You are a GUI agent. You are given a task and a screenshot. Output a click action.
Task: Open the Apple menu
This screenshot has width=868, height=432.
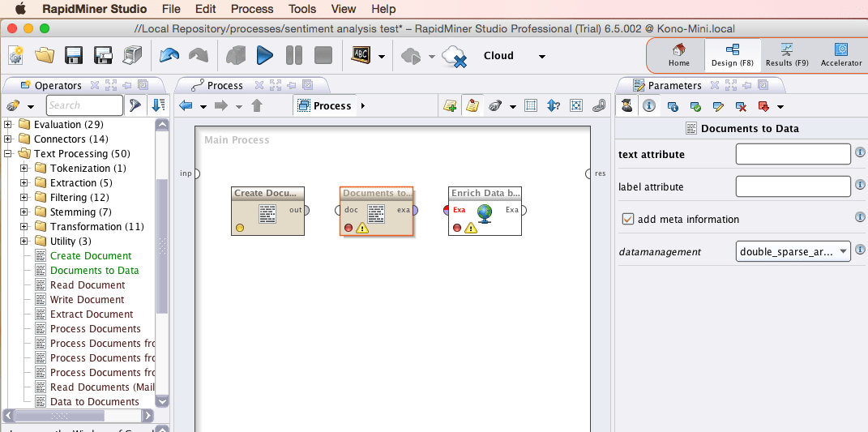20,8
